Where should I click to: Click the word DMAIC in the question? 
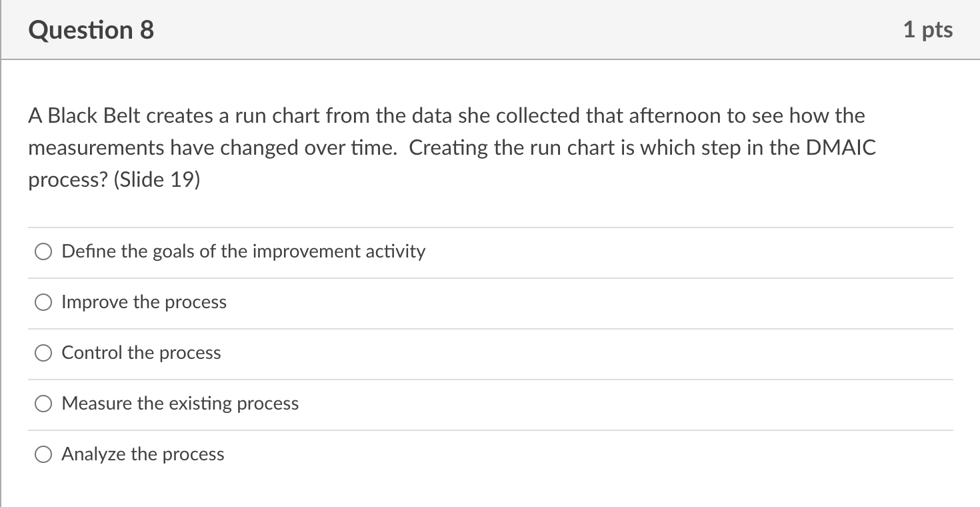[x=841, y=148]
